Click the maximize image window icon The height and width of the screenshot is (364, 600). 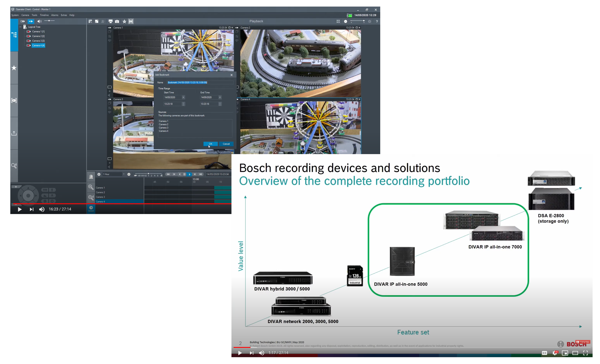pyautogui.click(x=97, y=21)
